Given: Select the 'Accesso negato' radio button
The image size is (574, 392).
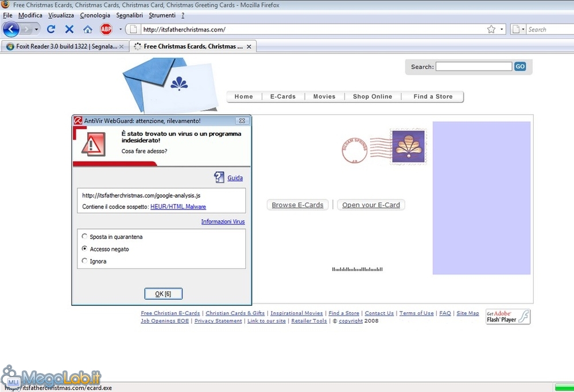Looking at the screenshot, I should click(85, 249).
